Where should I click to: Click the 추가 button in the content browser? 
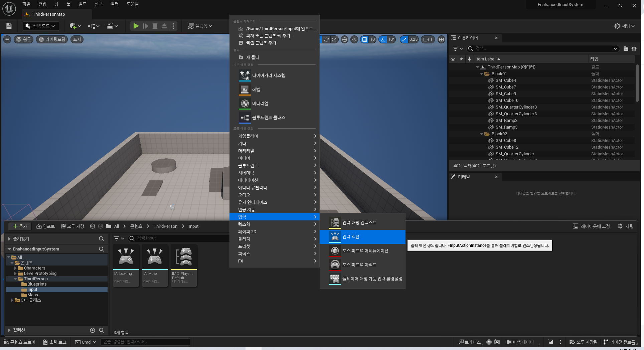click(x=20, y=226)
